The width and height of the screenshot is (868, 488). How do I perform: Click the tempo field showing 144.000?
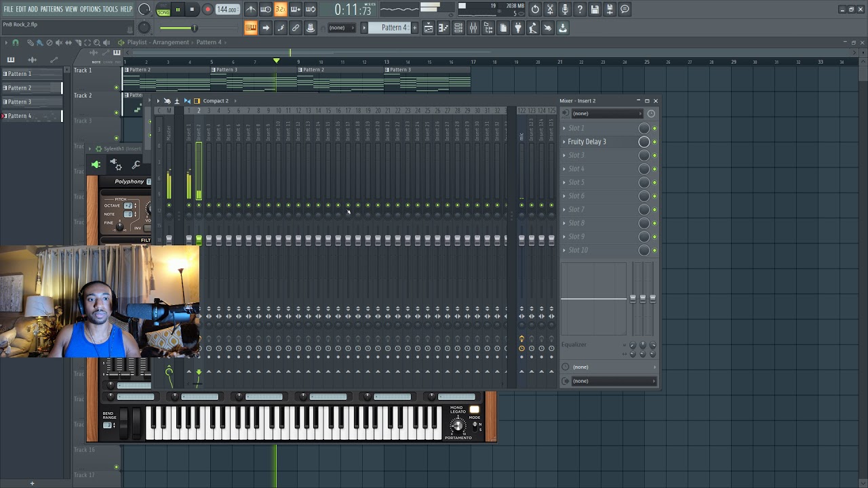coord(227,9)
